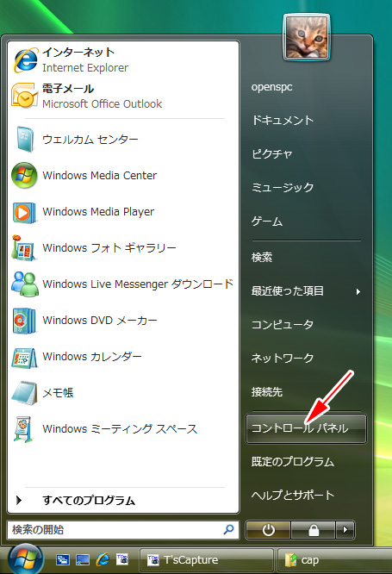Click the magnifier search icon in search box
392x574 pixels.
click(228, 529)
